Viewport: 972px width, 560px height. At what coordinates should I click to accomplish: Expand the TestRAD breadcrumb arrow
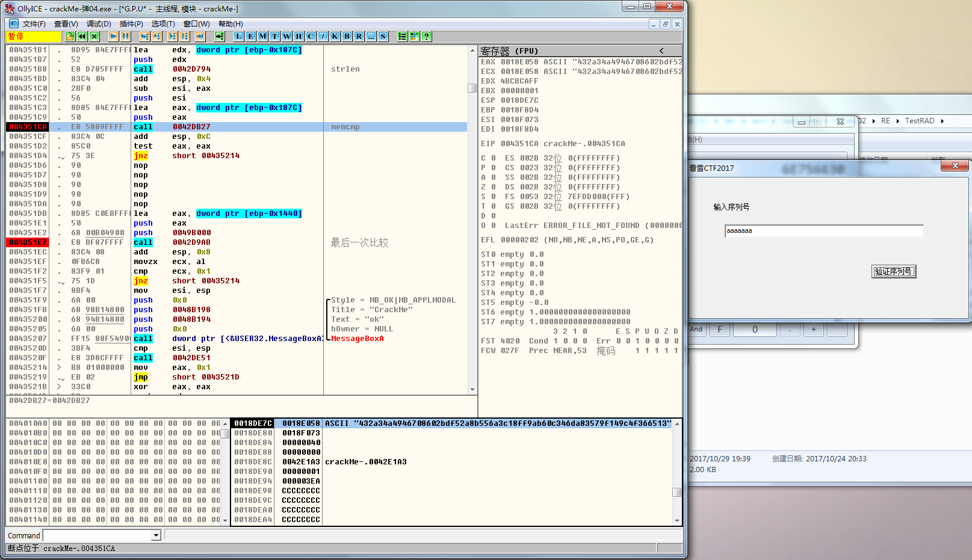pos(942,121)
